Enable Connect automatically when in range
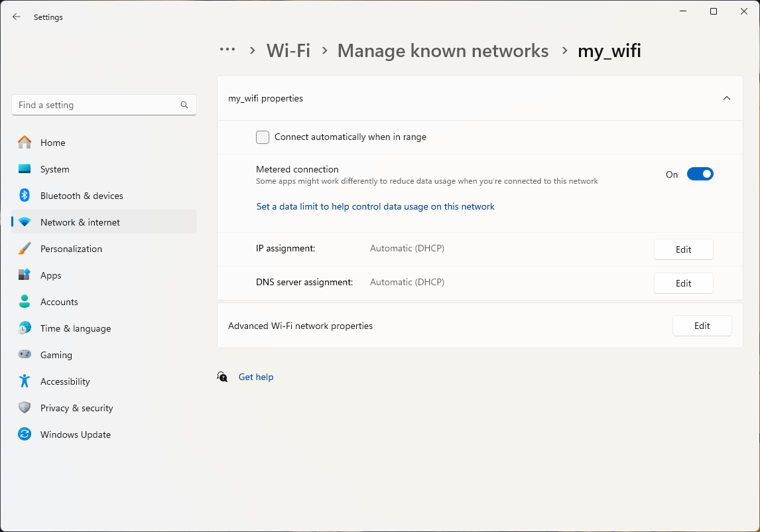Viewport: 760px width, 532px height. (x=263, y=137)
